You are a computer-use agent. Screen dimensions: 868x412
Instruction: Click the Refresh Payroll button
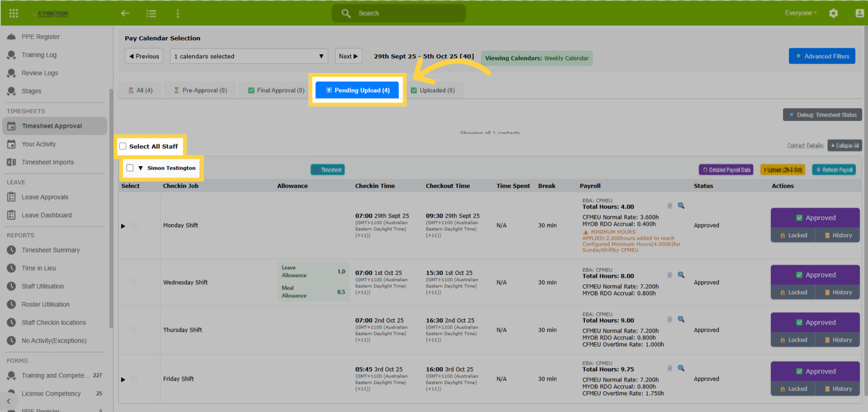[834, 170]
